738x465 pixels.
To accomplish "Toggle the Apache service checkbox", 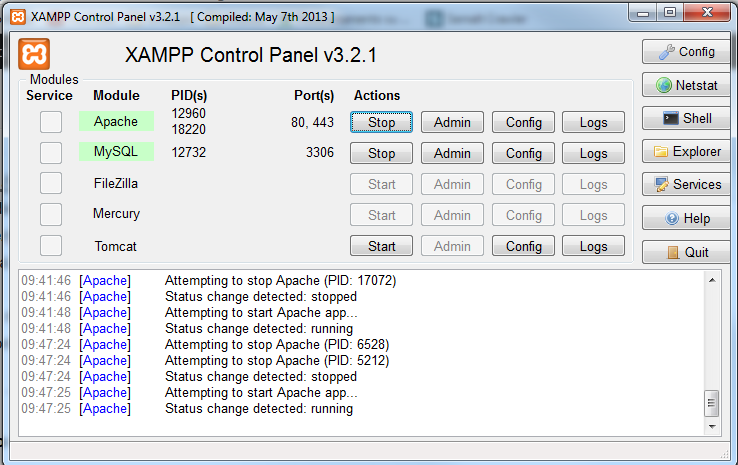I will (x=51, y=122).
